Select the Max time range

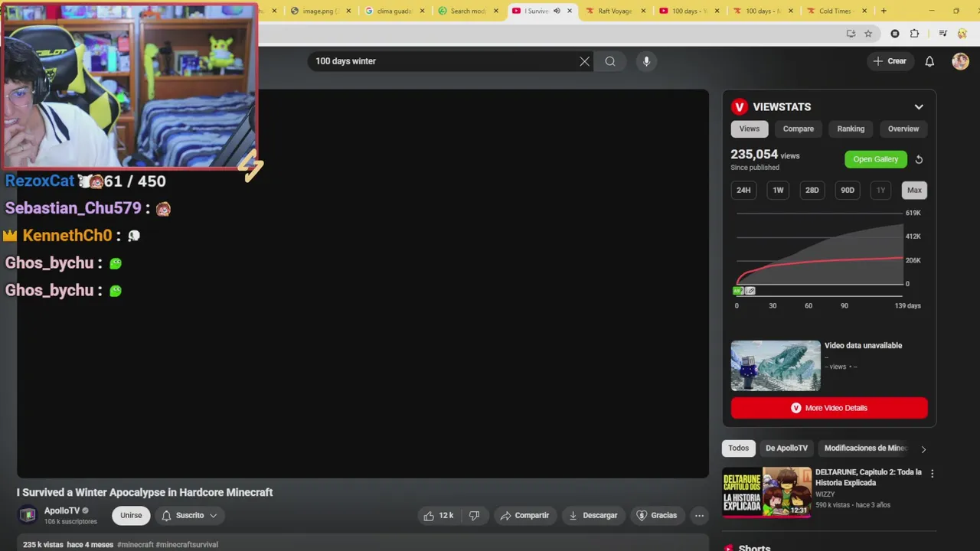click(914, 190)
